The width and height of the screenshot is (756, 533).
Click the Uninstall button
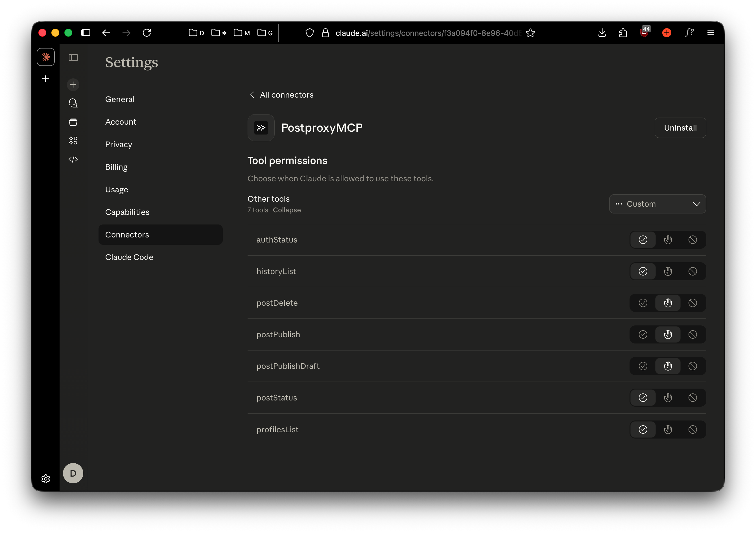[680, 128]
